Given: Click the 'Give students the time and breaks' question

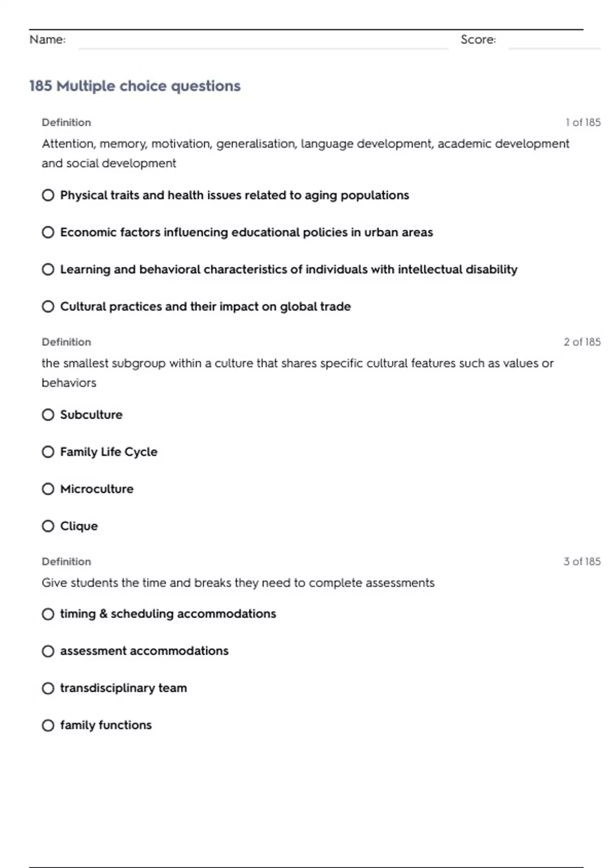Looking at the screenshot, I should coord(238,583).
